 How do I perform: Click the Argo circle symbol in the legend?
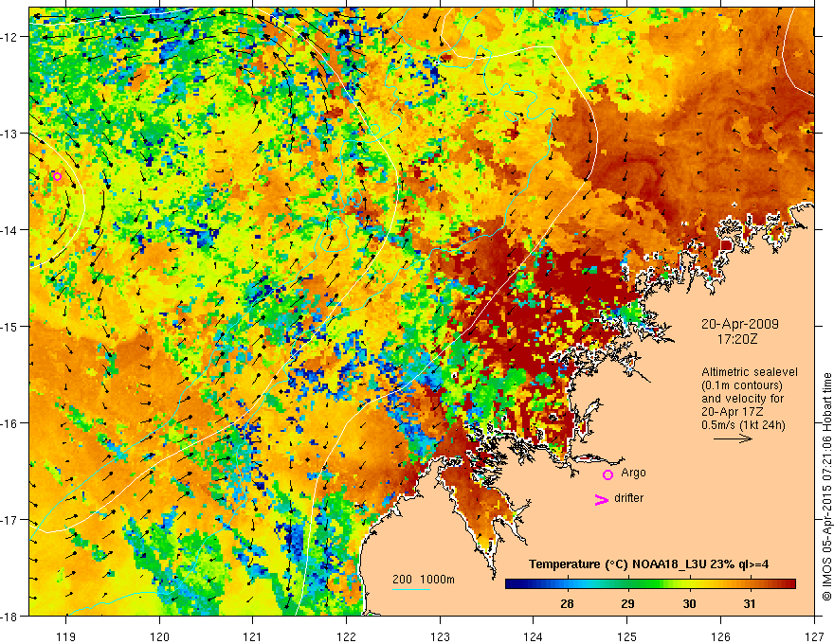point(607,474)
